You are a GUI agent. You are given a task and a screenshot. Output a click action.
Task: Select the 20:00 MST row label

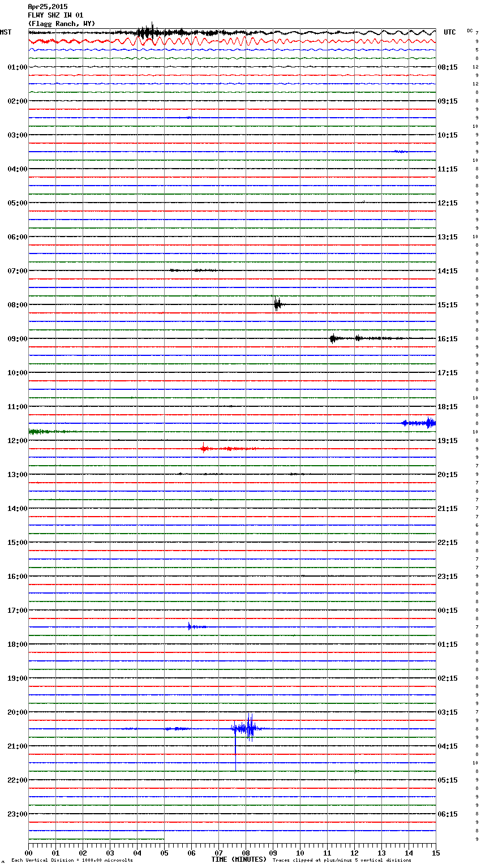tap(18, 712)
